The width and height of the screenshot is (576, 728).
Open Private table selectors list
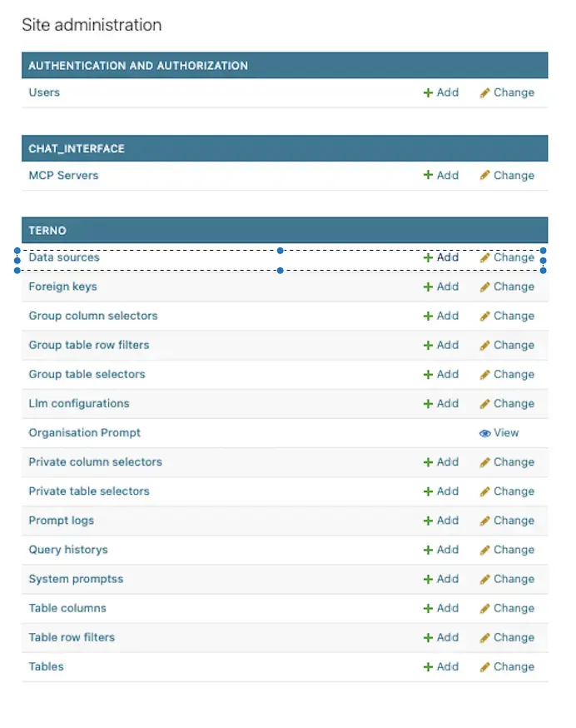pos(89,491)
